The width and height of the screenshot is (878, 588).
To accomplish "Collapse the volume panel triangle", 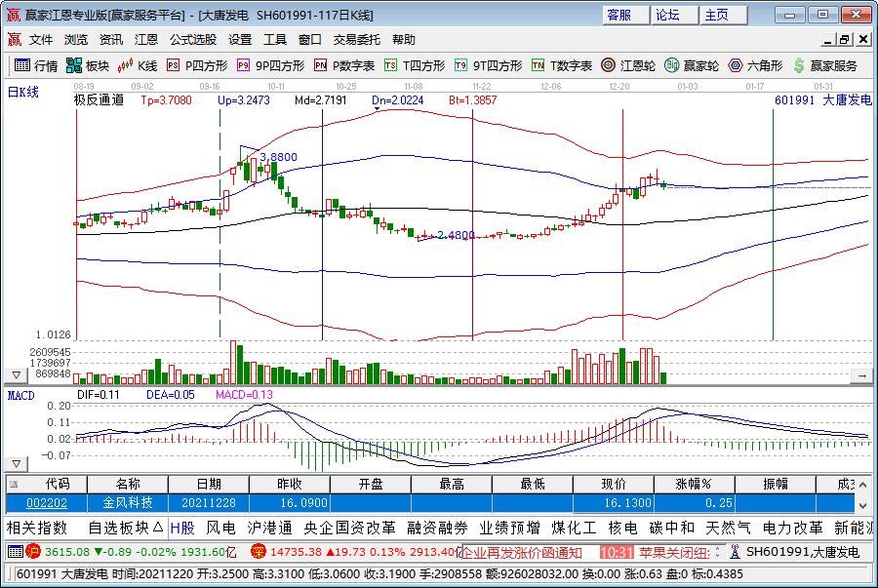I will (x=16, y=374).
